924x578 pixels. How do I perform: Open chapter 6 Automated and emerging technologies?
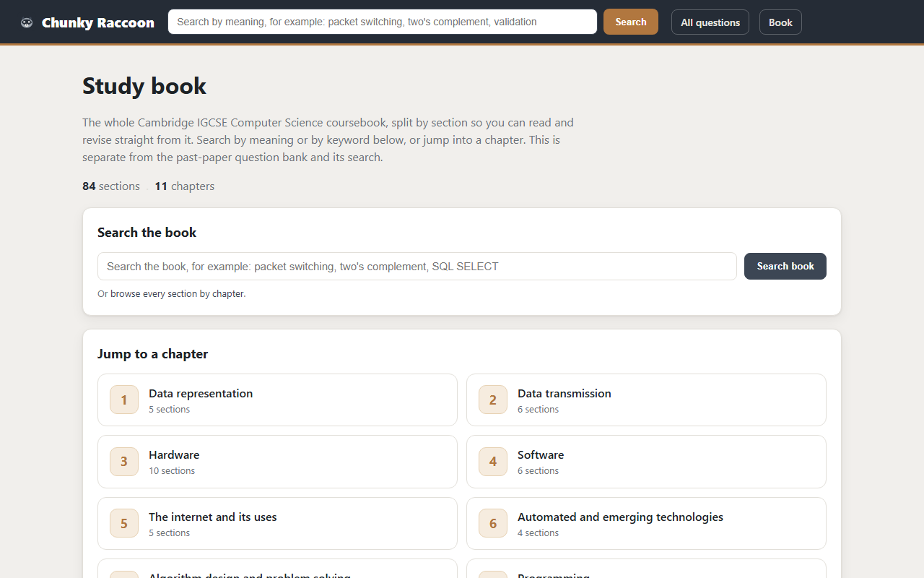[x=646, y=523]
